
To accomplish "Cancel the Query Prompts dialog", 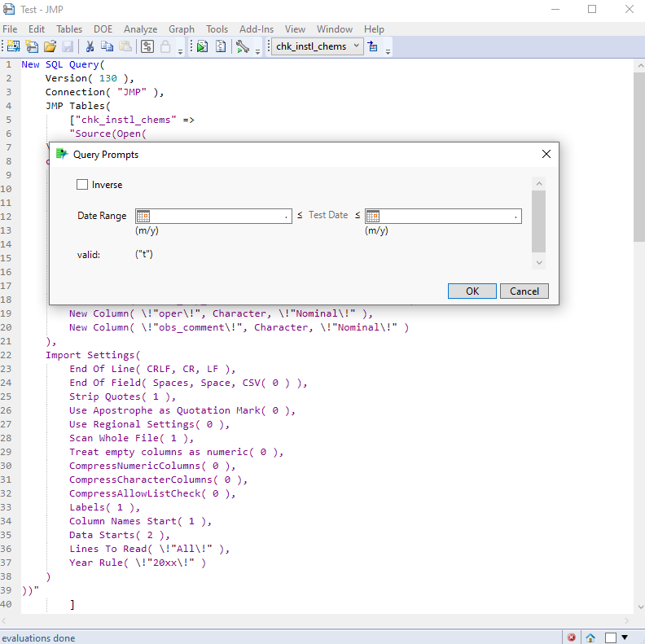I will 524,291.
